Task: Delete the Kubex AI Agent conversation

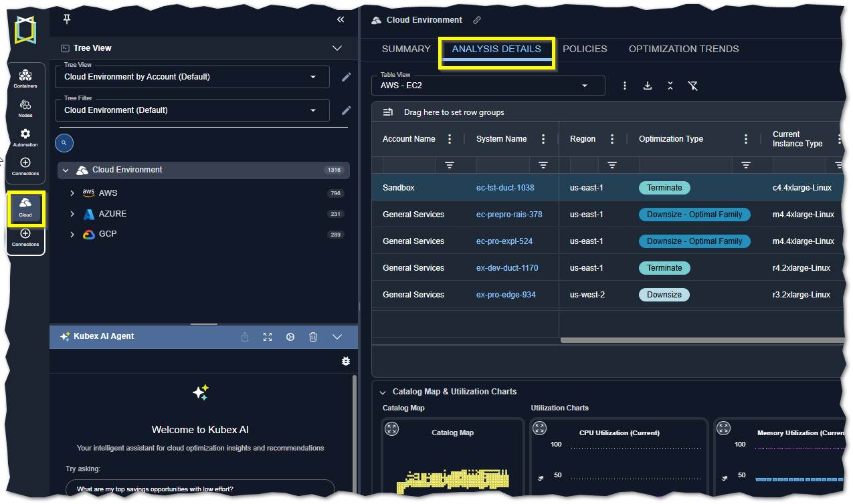Action: (313, 337)
